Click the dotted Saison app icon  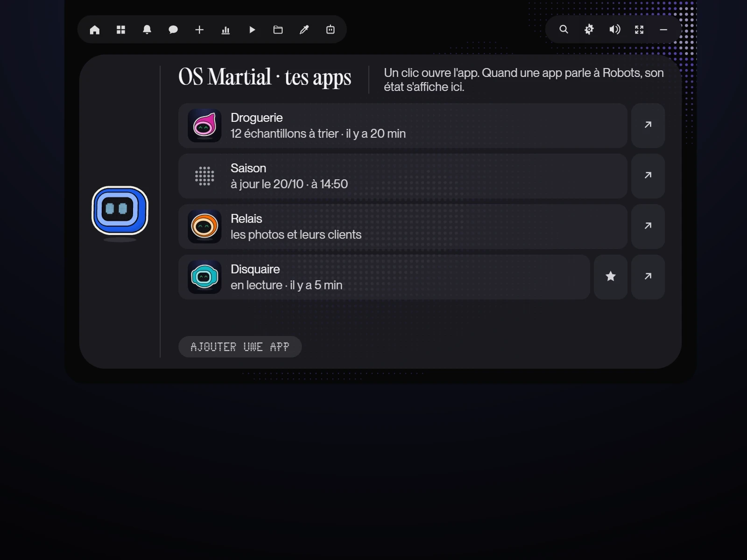coord(204,176)
